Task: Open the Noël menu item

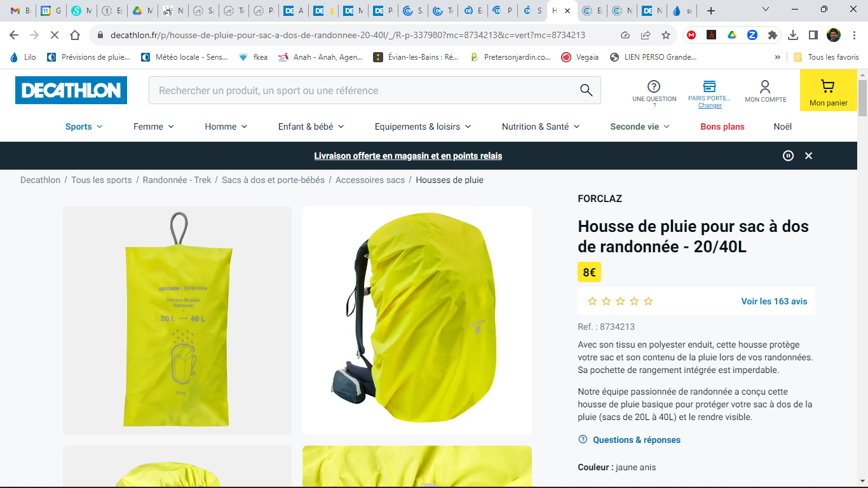Action: coord(782,126)
